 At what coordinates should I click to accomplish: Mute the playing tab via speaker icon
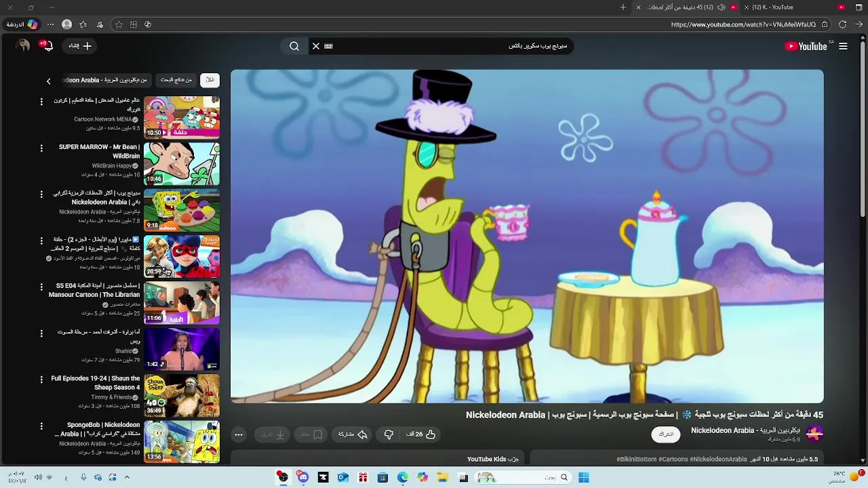[721, 7]
